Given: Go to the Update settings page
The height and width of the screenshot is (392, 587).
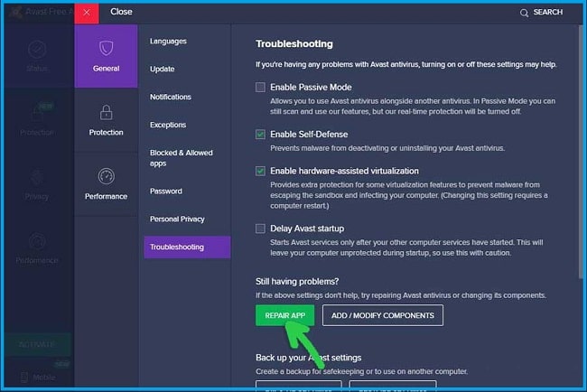Looking at the screenshot, I should click(x=163, y=69).
